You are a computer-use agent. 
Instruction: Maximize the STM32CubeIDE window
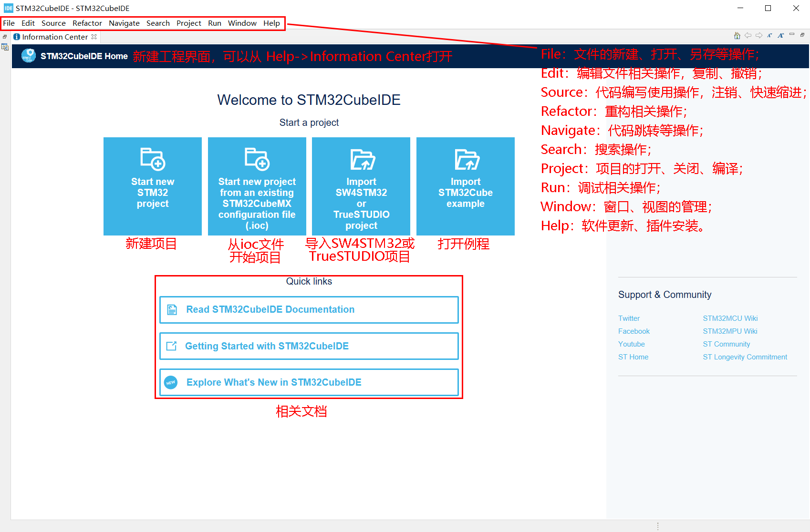click(x=768, y=8)
